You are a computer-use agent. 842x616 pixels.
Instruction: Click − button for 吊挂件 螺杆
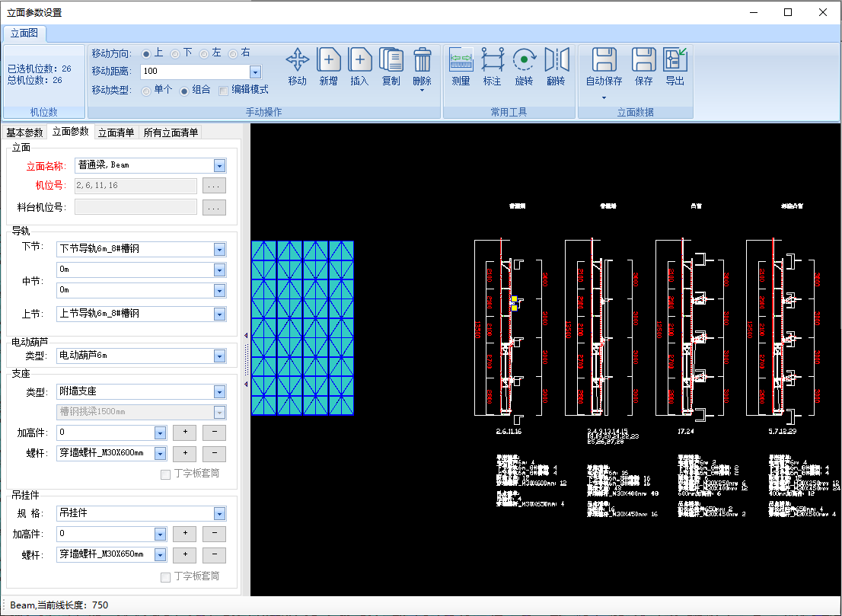click(214, 555)
